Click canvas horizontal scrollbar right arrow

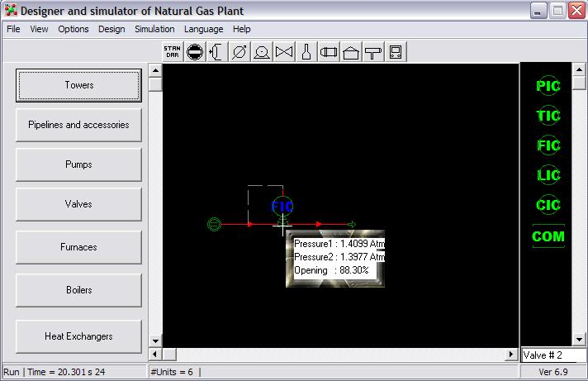510,354
